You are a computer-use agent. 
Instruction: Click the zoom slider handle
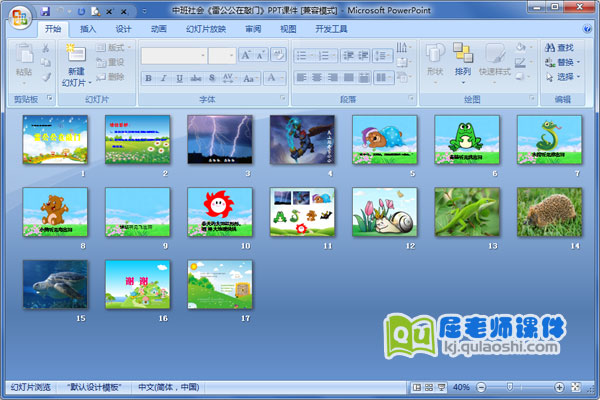click(509, 387)
